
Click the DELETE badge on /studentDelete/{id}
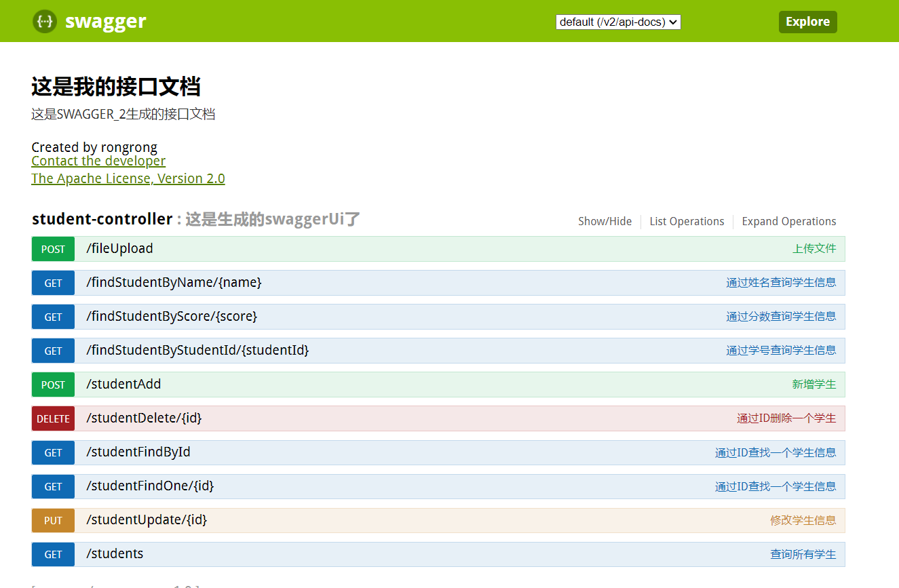click(x=53, y=418)
